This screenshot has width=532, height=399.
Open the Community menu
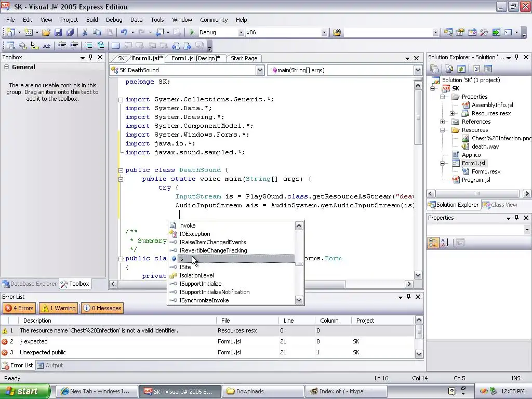[x=214, y=20]
